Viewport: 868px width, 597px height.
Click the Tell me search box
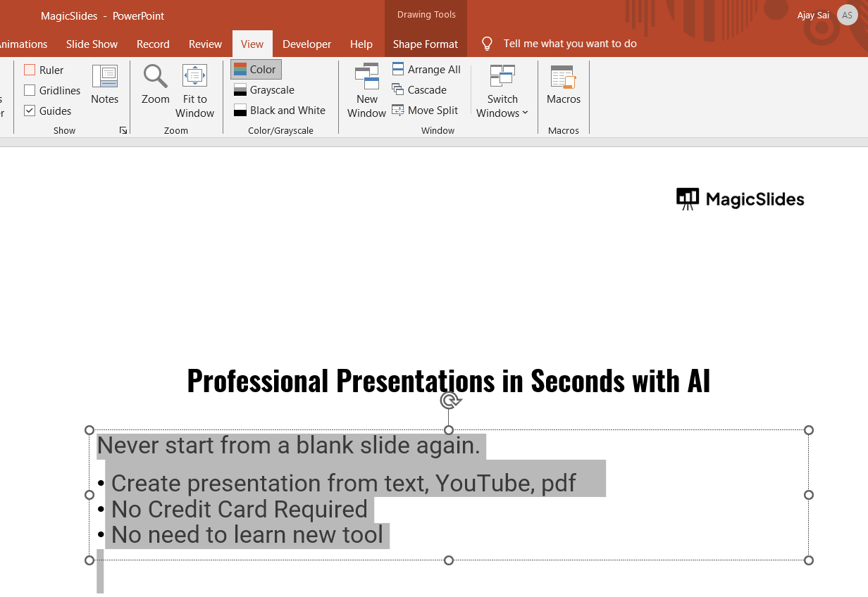[x=569, y=44]
